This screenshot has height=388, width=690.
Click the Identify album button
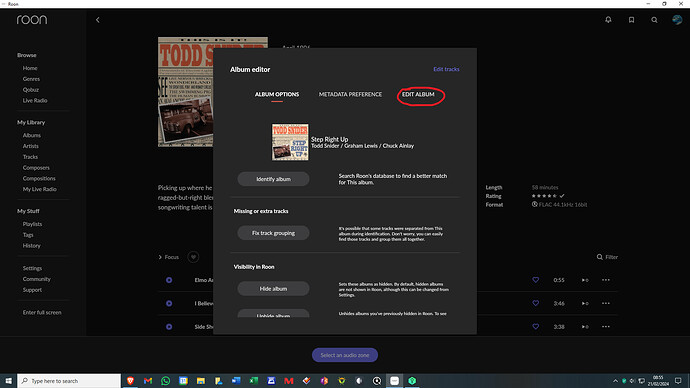point(273,179)
